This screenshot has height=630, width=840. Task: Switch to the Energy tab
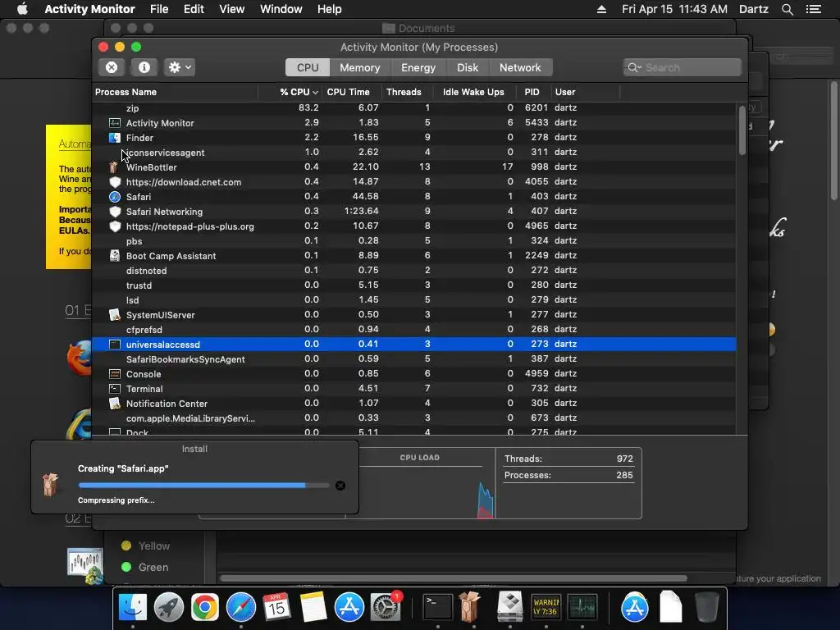point(418,67)
